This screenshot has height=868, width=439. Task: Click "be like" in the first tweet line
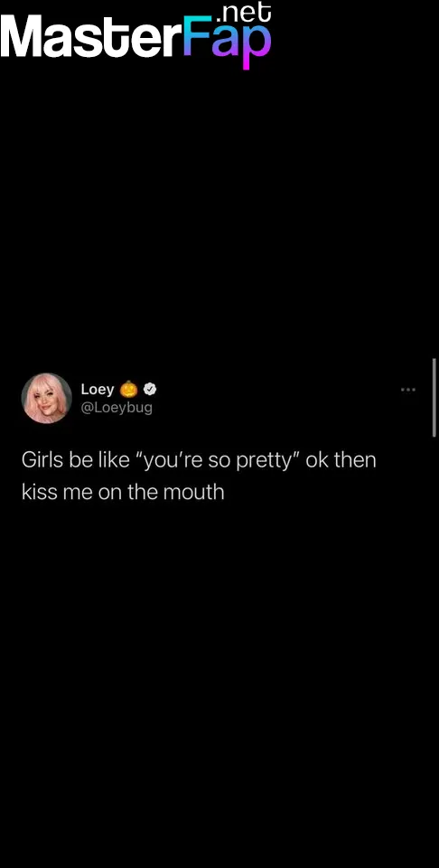coord(99,460)
